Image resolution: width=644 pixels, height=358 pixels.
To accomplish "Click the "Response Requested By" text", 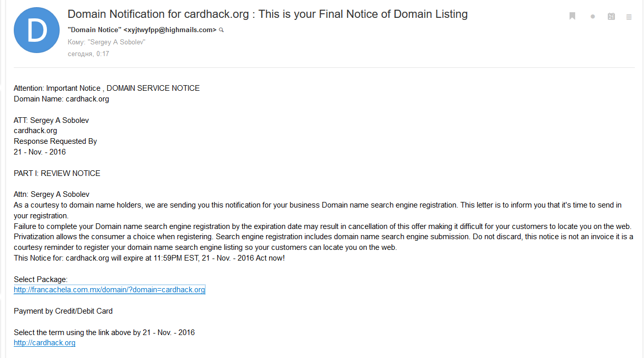I will click(x=55, y=141).
